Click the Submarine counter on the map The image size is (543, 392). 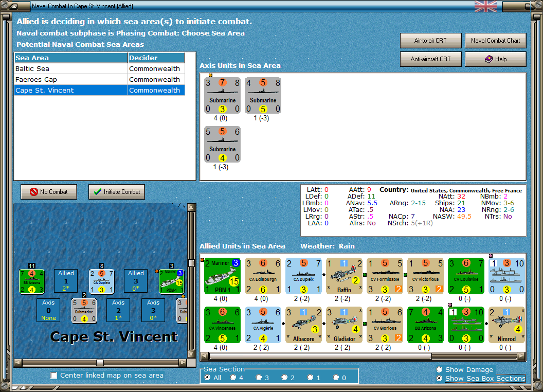click(84, 311)
